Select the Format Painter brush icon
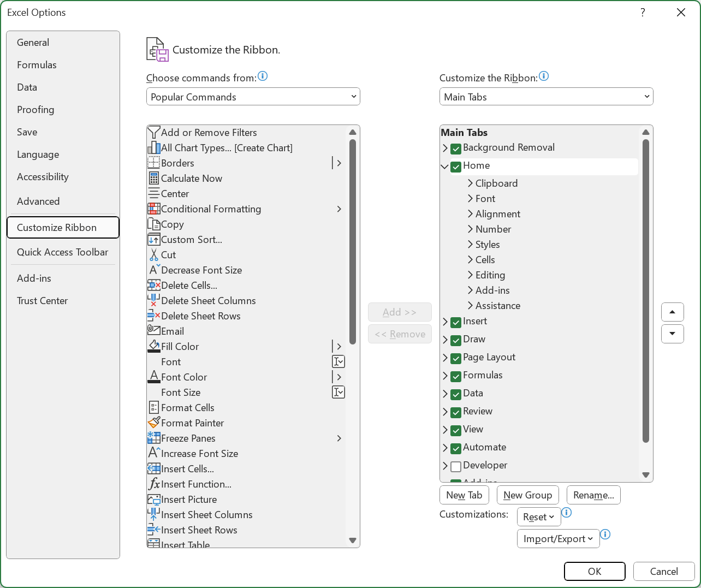The image size is (701, 588). [154, 423]
